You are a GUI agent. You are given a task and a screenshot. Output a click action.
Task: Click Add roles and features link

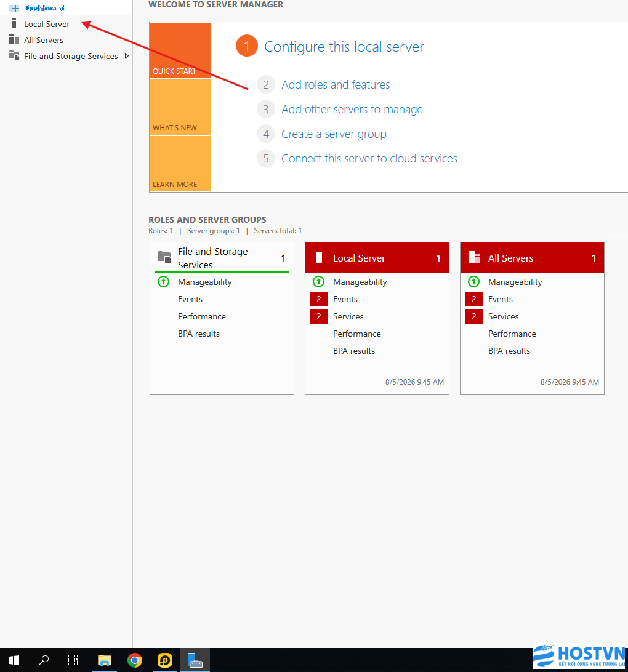click(336, 84)
